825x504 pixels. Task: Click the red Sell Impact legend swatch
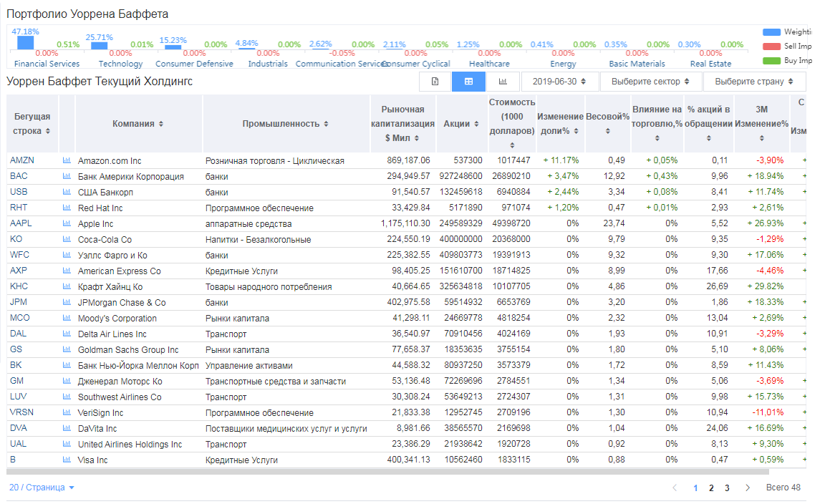(771, 47)
